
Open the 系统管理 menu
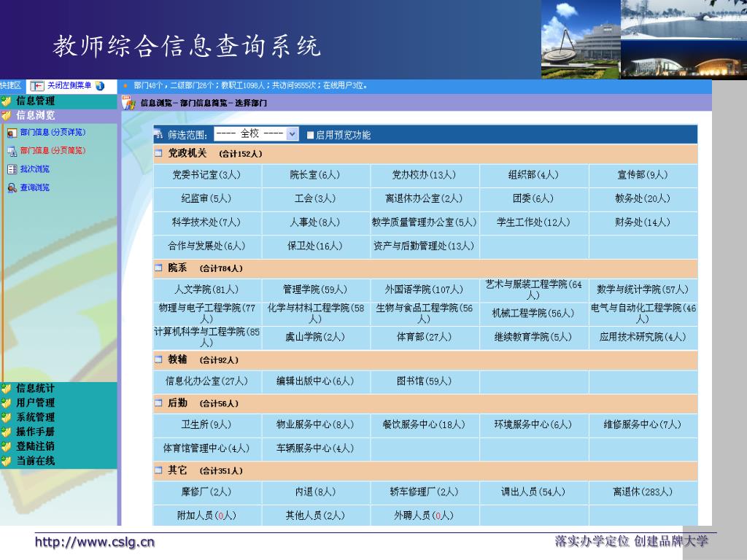[x=35, y=418]
